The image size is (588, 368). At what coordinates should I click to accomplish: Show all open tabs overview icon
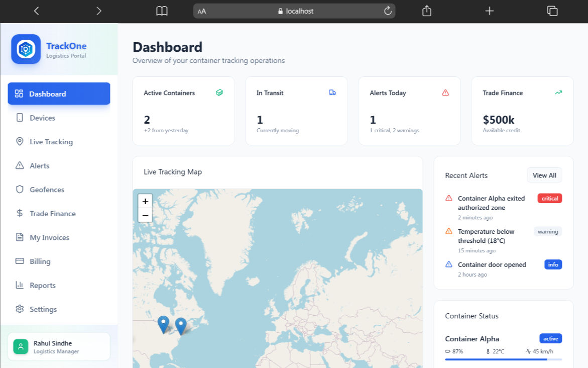pos(552,11)
